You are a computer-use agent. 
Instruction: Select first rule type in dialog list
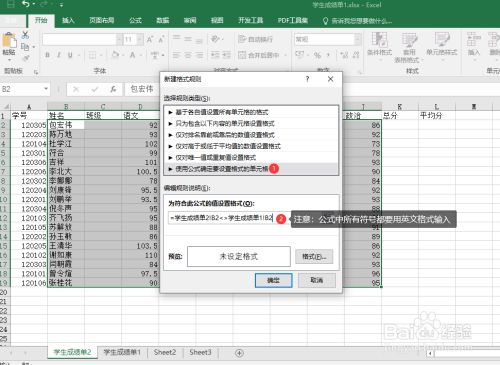pos(251,112)
